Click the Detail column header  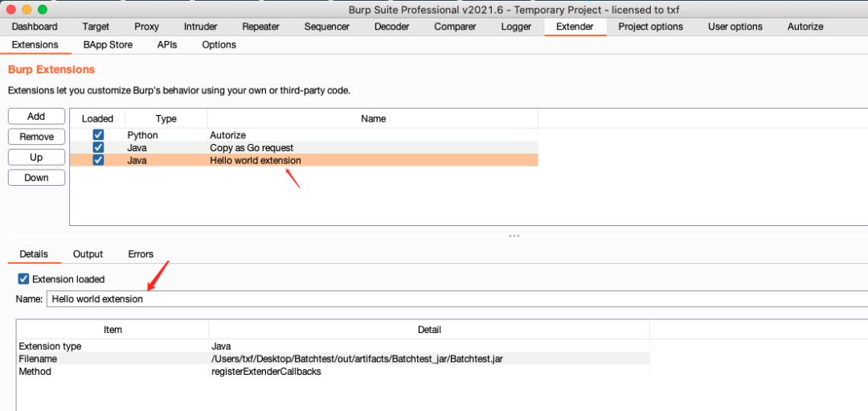[x=429, y=330]
